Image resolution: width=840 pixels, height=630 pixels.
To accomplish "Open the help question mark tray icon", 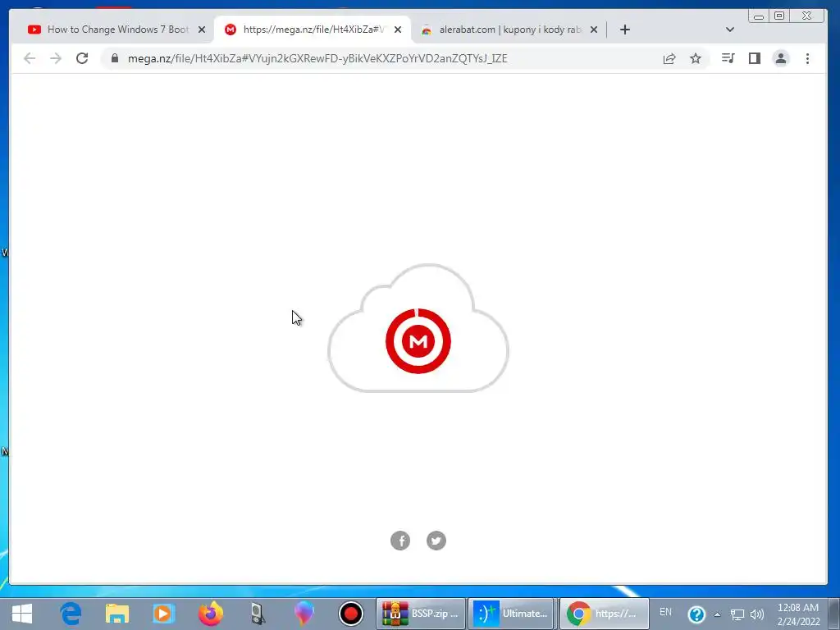I will point(696,614).
